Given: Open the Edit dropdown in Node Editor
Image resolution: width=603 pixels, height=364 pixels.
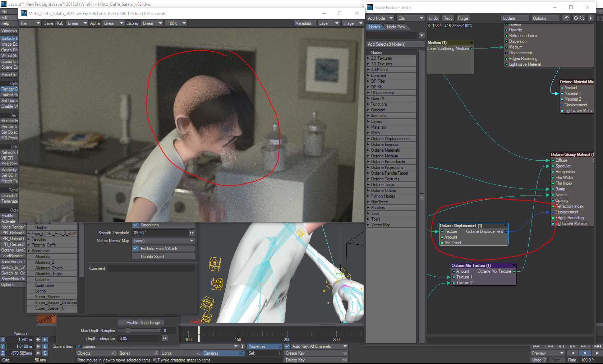Looking at the screenshot, I should tap(411, 18).
